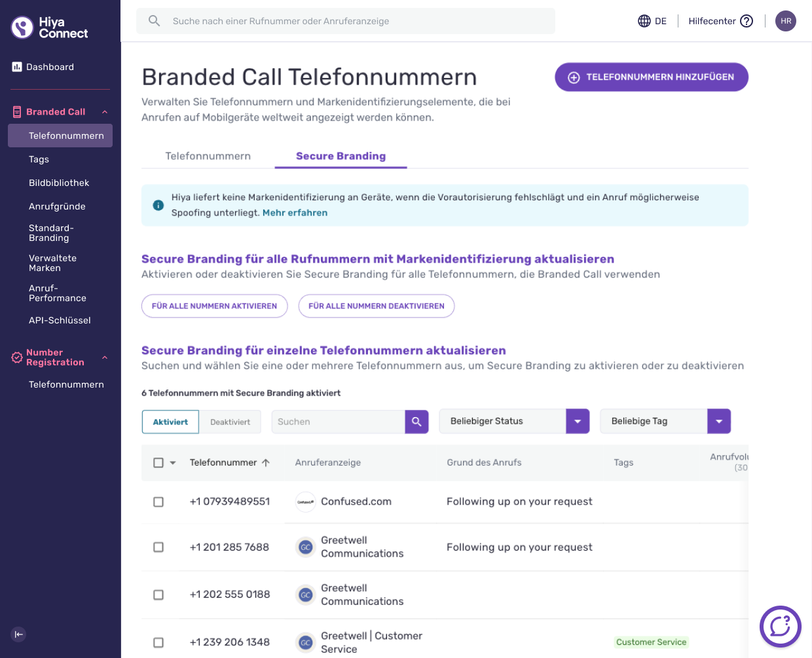Screen dimensions: 812x658
Task: Open the Beliebige Tag dropdown
Action: [x=665, y=421]
